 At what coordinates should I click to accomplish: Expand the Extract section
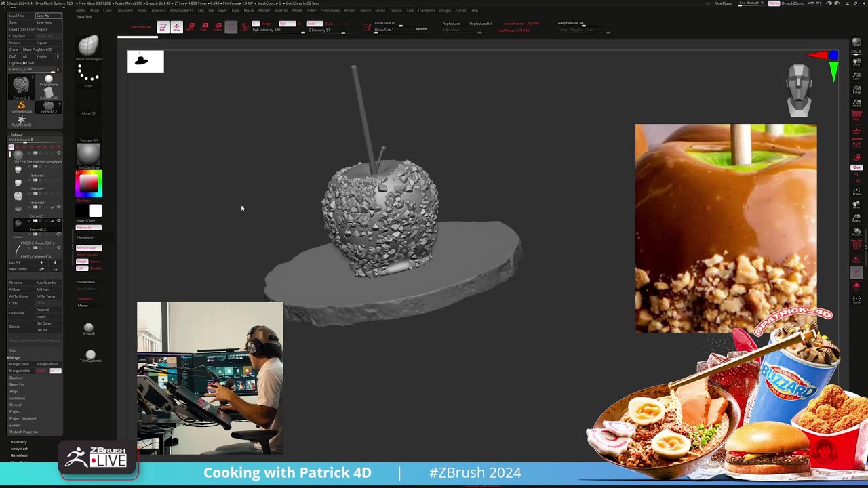(x=15, y=425)
